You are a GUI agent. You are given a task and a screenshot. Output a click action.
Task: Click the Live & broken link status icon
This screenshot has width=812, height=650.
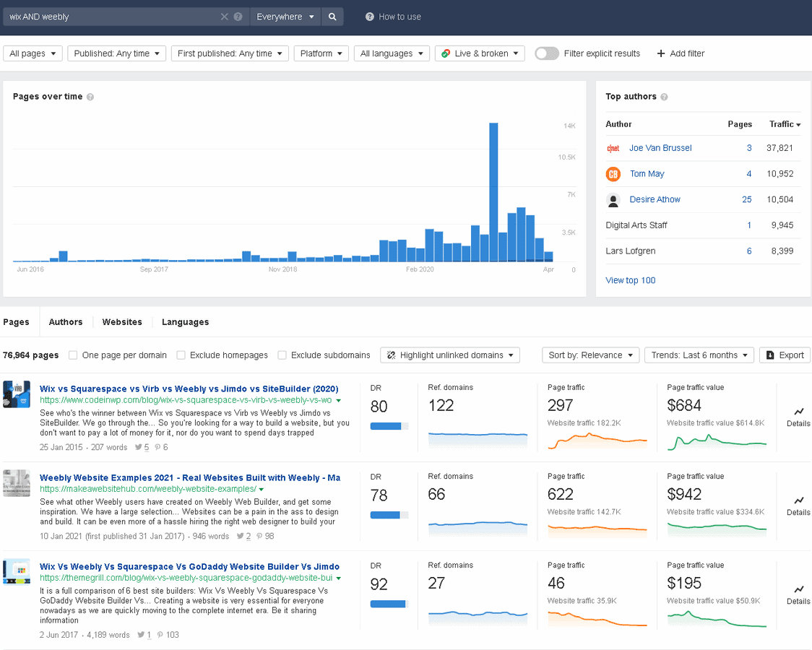tap(445, 53)
